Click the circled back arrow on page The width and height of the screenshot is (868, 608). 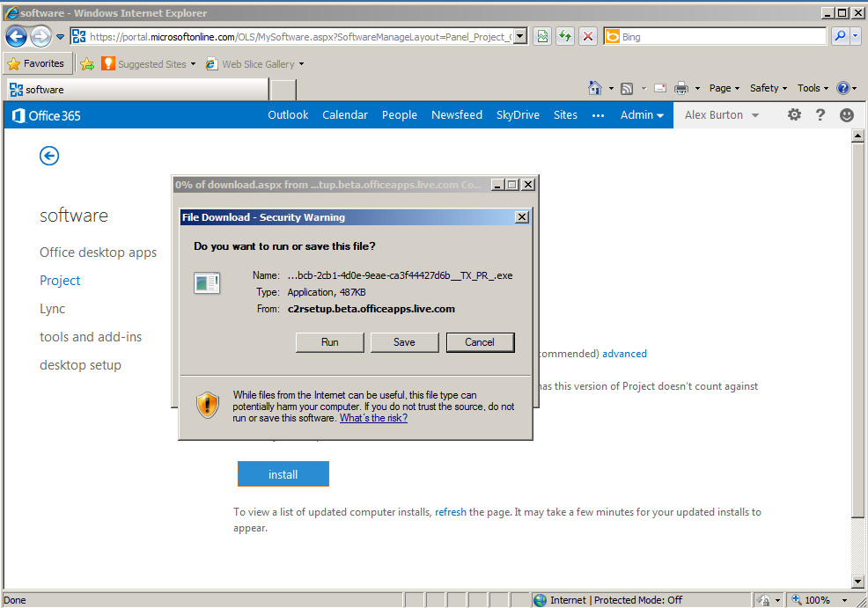(x=49, y=156)
